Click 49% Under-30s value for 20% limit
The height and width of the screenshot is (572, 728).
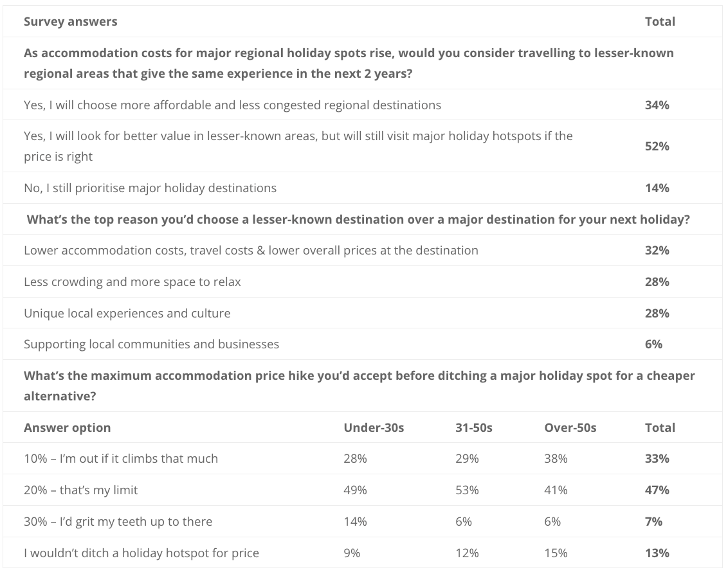(355, 490)
